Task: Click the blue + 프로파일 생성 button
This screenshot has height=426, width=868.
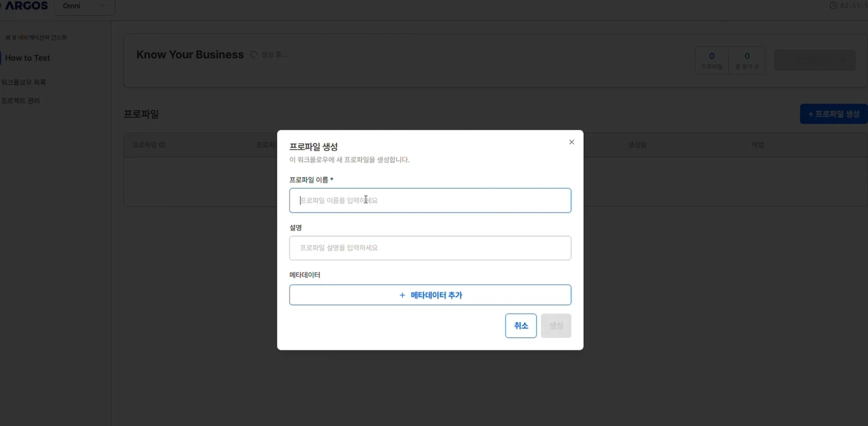Action: pos(833,114)
